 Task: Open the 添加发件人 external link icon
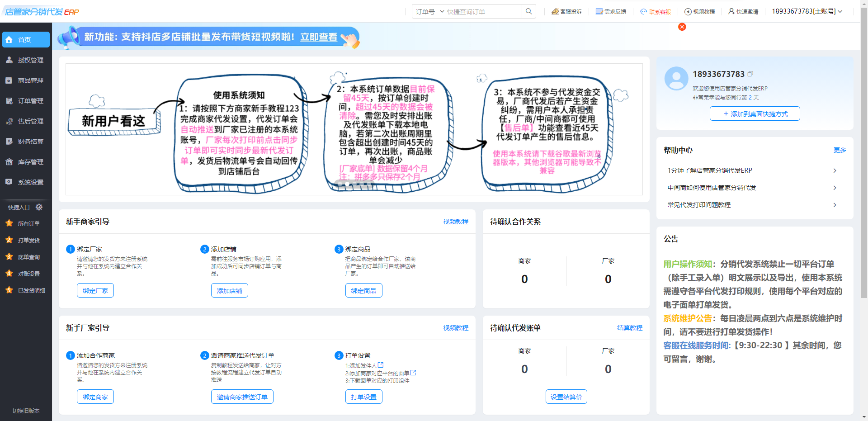(x=381, y=365)
